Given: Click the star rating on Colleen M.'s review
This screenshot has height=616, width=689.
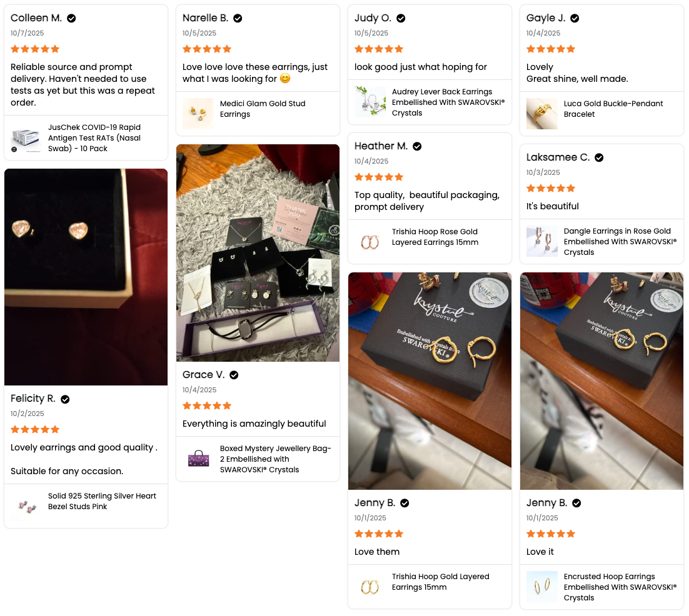Looking at the screenshot, I should click(x=35, y=49).
